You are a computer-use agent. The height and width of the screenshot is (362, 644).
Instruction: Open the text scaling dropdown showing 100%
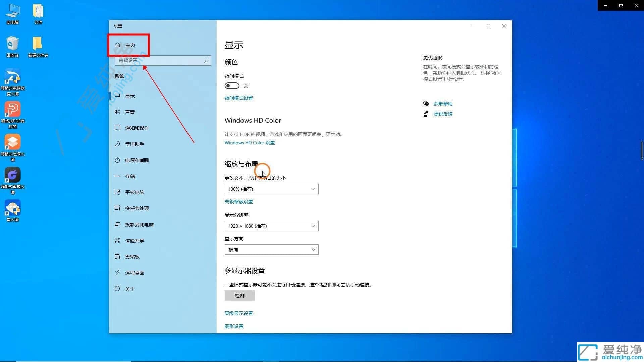(271, 189)
